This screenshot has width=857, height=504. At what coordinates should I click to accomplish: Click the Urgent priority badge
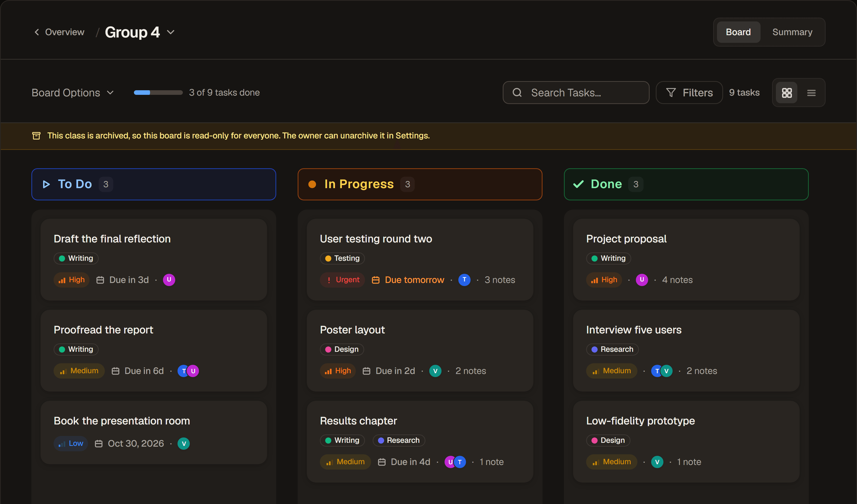343,280
